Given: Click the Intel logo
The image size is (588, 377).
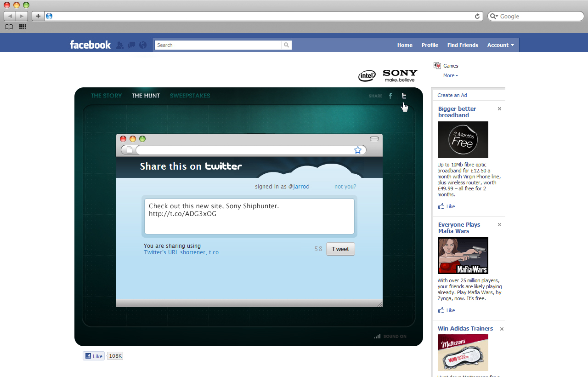Looking at the screenshot, I should [367, 76].
